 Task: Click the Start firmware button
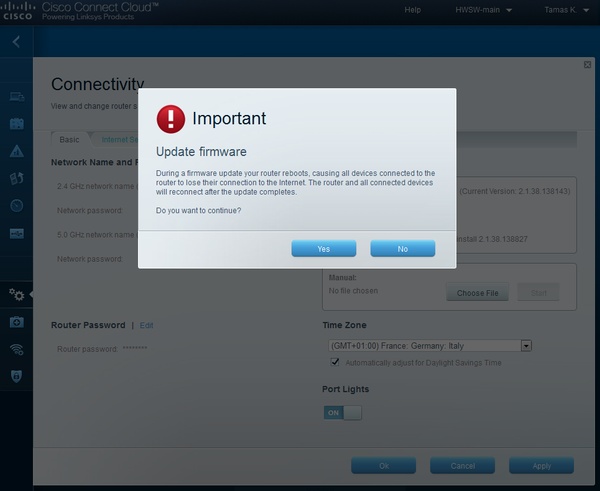[x=538, y=293]
